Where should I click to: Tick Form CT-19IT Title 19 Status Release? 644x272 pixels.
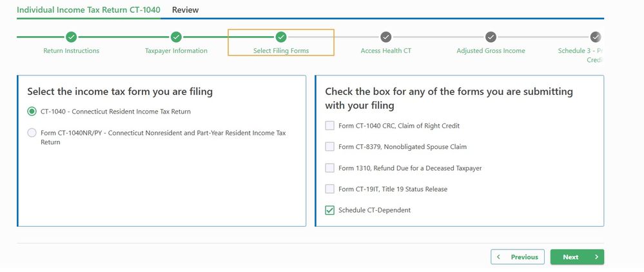pyautogui.click(x=330, y=189)
